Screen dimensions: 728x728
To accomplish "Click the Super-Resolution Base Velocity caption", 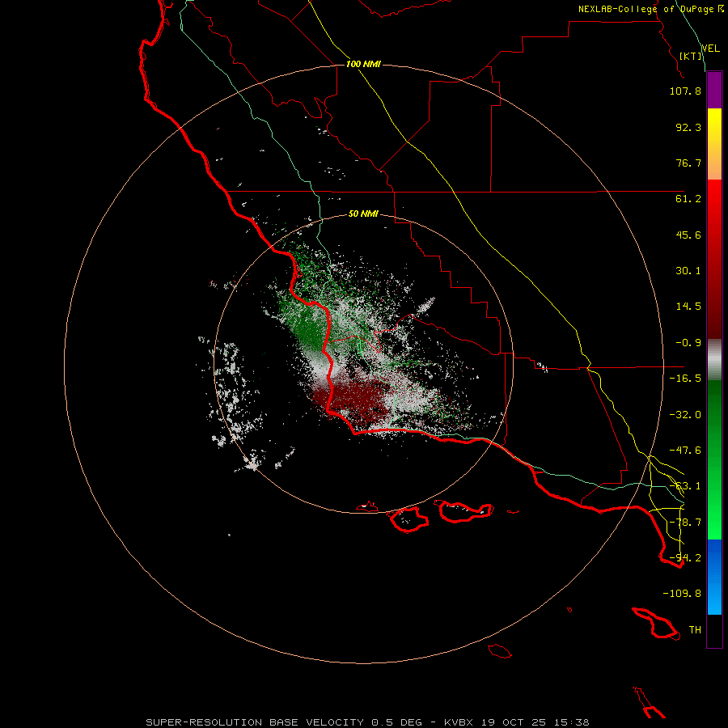I will point(367,722).
